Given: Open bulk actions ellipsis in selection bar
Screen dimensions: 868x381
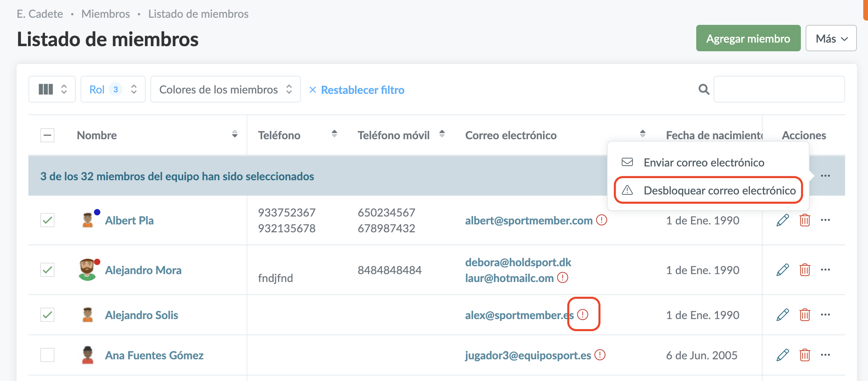Looking at the screenshot, I should click(825, 176).
